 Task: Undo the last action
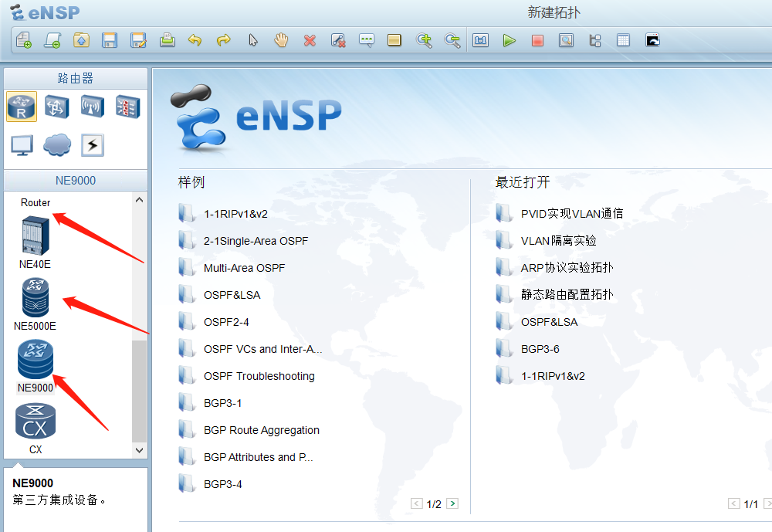click(x=195, y=40)
